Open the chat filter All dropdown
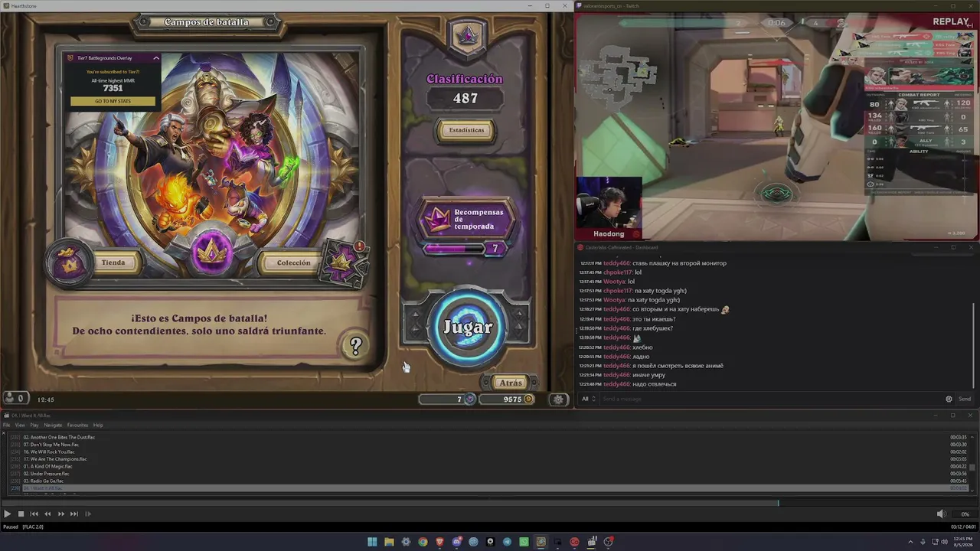980x551 pixels. [587, 399]
